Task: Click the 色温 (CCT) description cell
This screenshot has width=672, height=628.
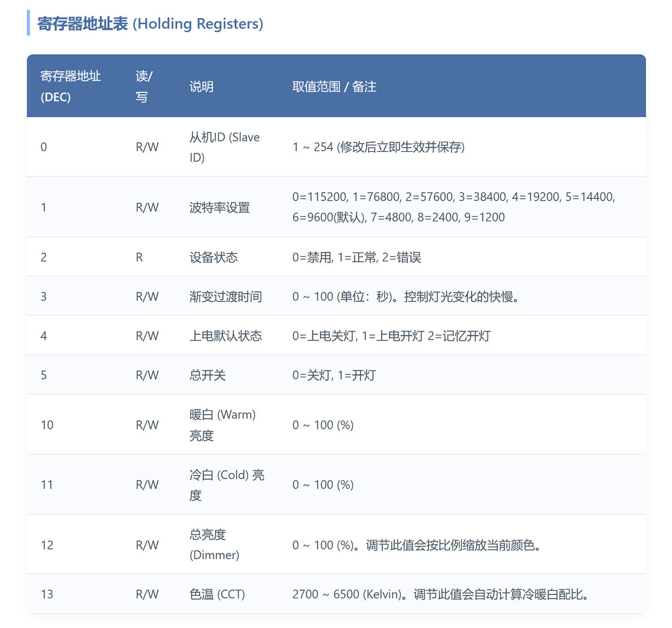Action: coord(217,594)
